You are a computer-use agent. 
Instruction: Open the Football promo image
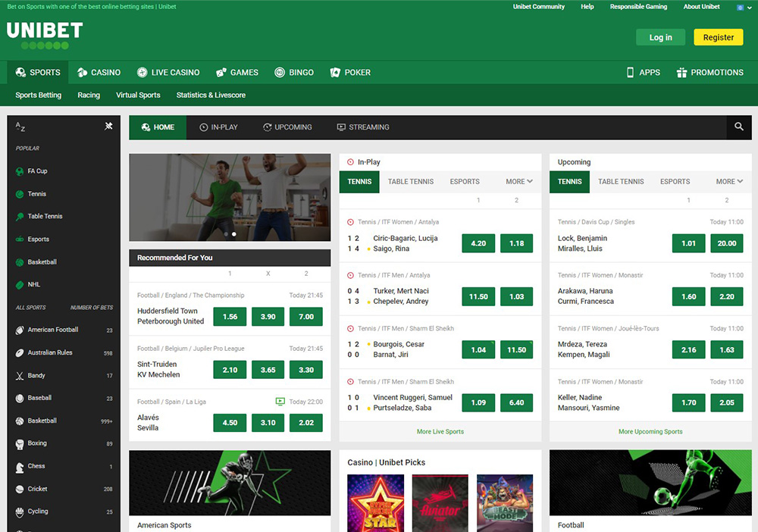tap(650, 483)
